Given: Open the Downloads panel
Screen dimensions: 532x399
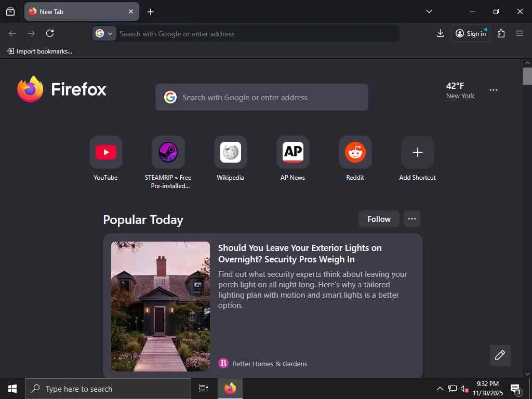Looking at the screenshot, I should [x=440, y=33].
